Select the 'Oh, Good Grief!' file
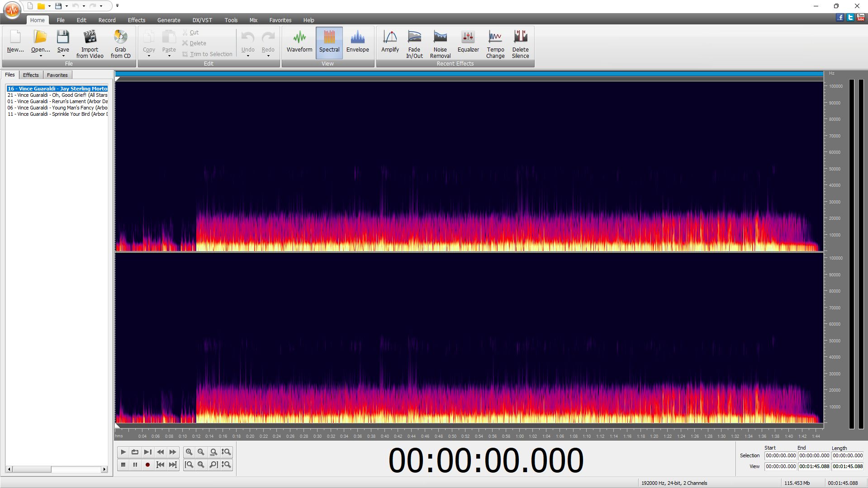868x488 pixels. pos(57,95)
